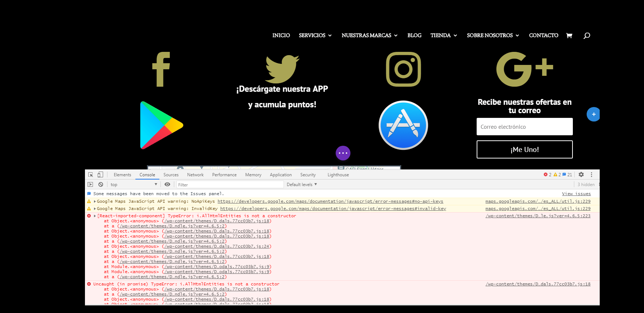Click the yellow warning count indicator

point(557,174)
